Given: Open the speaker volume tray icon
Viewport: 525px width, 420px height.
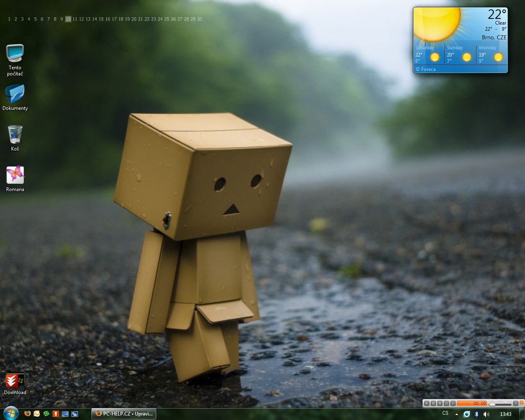Looking at the screenshot, I should (x=486, y=414).
